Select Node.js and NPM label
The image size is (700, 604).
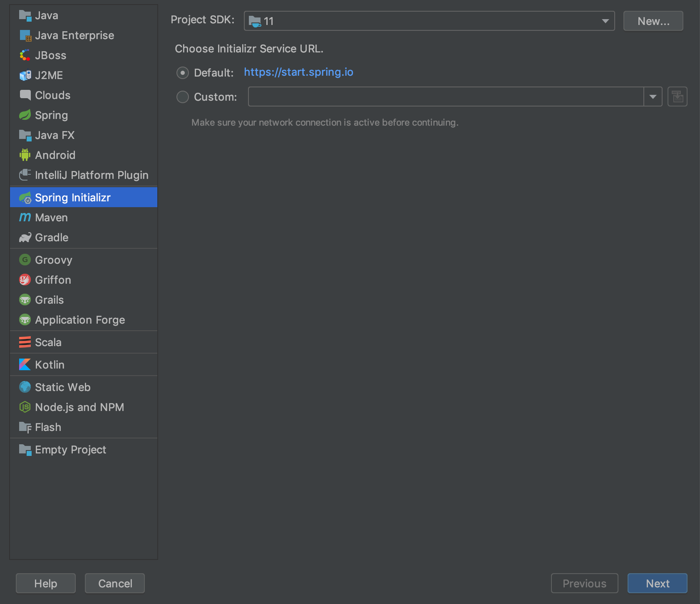point(79,407)
